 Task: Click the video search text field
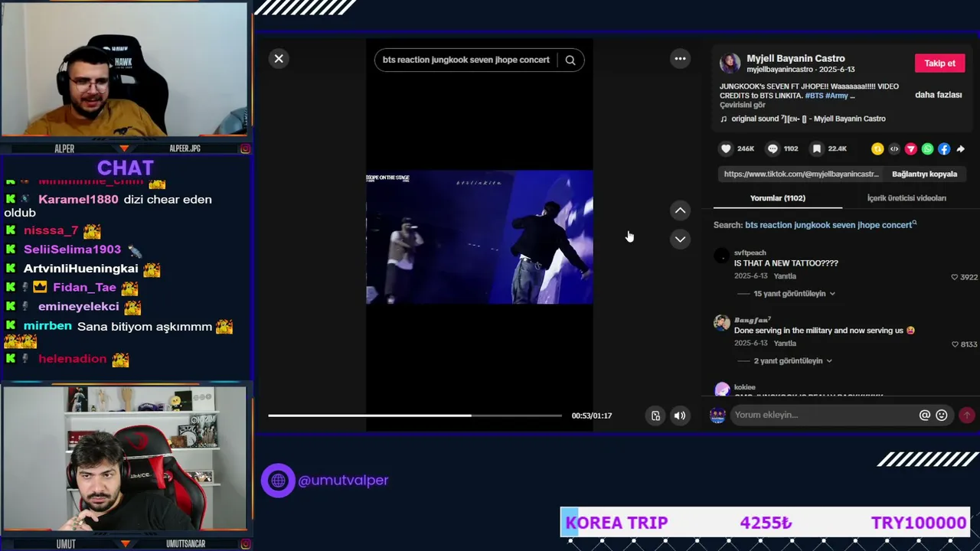pyautogui.click(x=466, y=60)
